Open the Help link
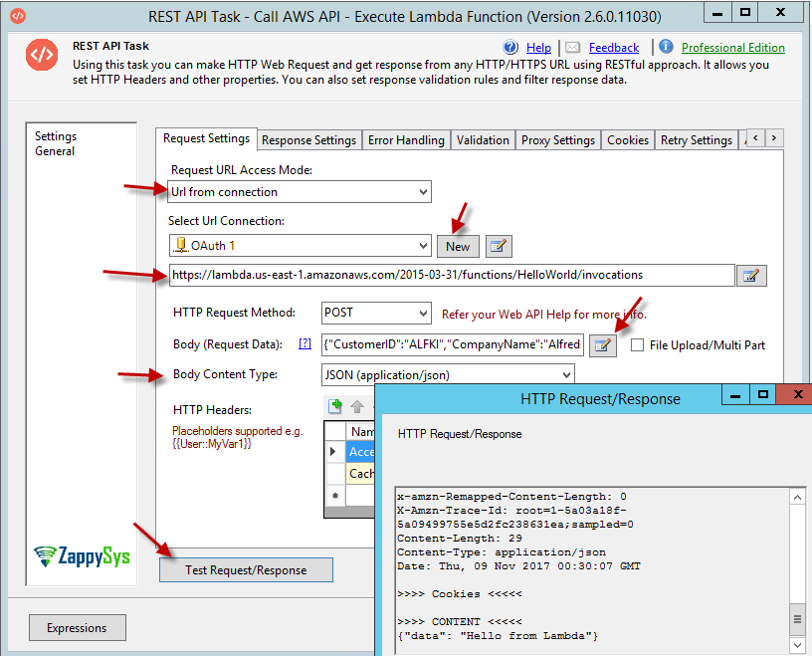Image resolution: width=812 pixels, height=656 pixels. pos(538,48)
